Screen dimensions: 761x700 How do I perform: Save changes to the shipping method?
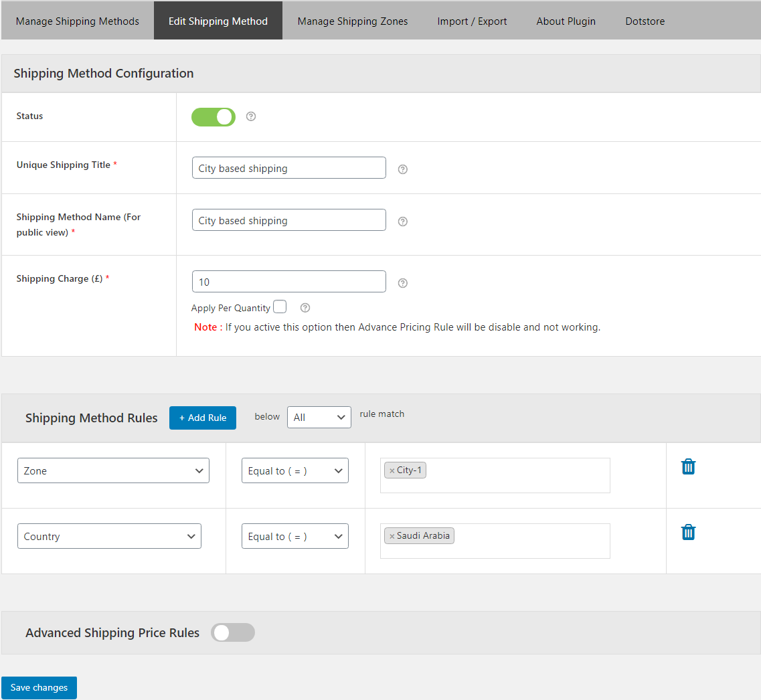39,687
